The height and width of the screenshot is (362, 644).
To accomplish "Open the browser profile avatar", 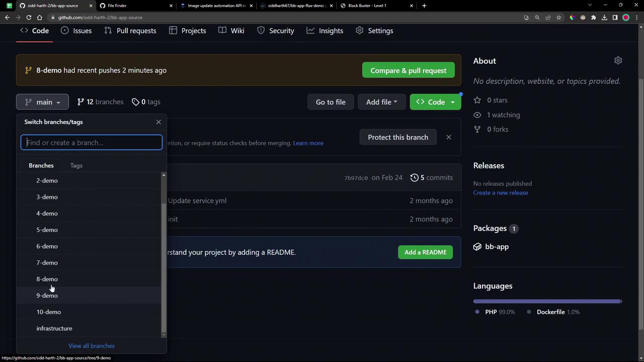I will pyautogui.click(x=626, y=18).
